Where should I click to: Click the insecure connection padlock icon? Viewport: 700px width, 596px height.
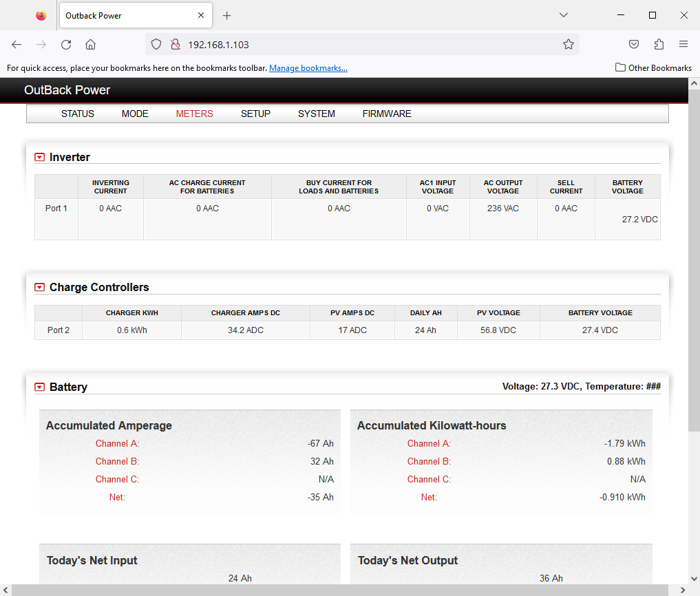coord(174,45)
